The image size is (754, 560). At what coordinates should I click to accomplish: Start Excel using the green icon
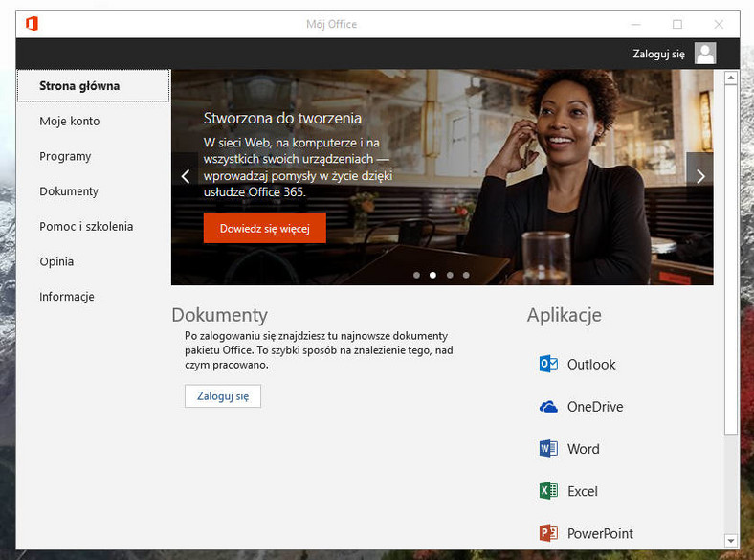tap(548, 491)
